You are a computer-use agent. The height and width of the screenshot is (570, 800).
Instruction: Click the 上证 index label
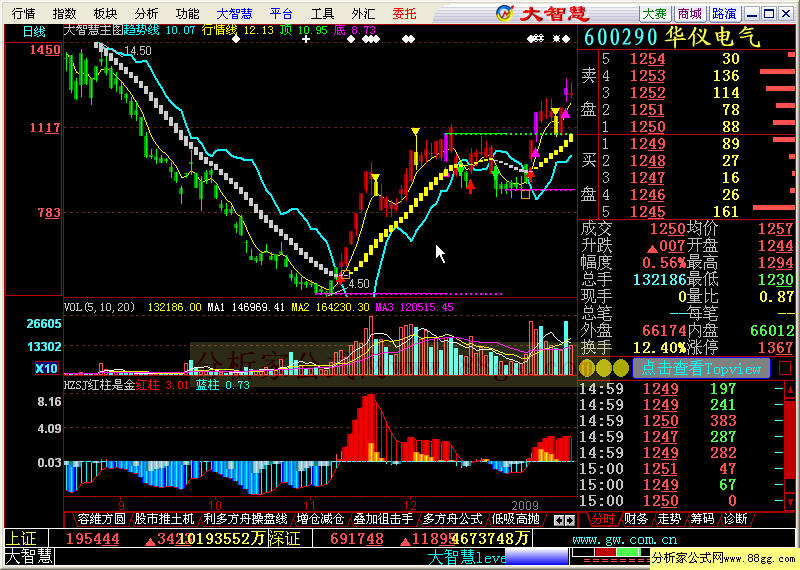[21, 538]
